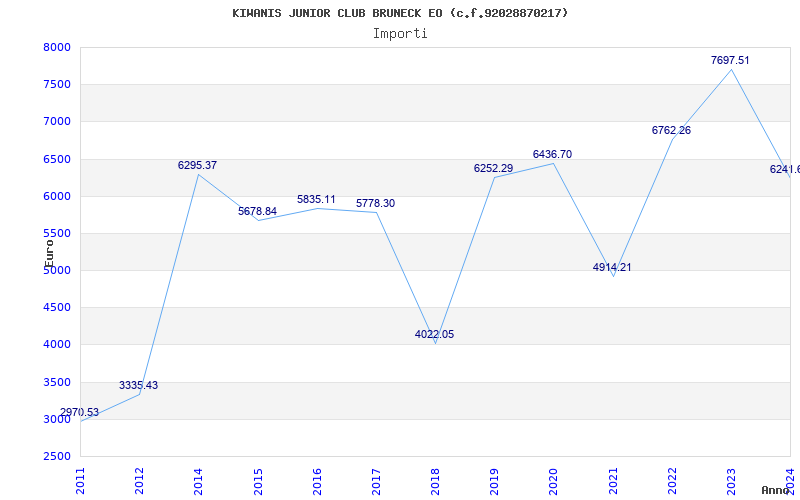Click the 8000 y-axis tick label
This screenshot has width=800, height=500.
tap(57, 47)
